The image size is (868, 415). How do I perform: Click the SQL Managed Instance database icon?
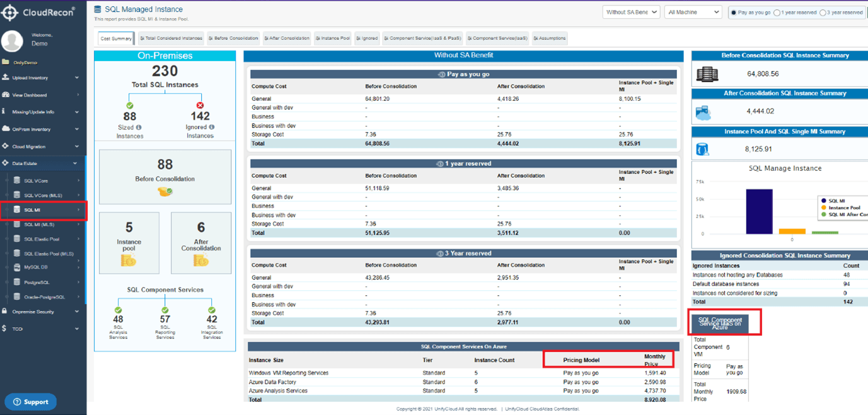point(97,9)
